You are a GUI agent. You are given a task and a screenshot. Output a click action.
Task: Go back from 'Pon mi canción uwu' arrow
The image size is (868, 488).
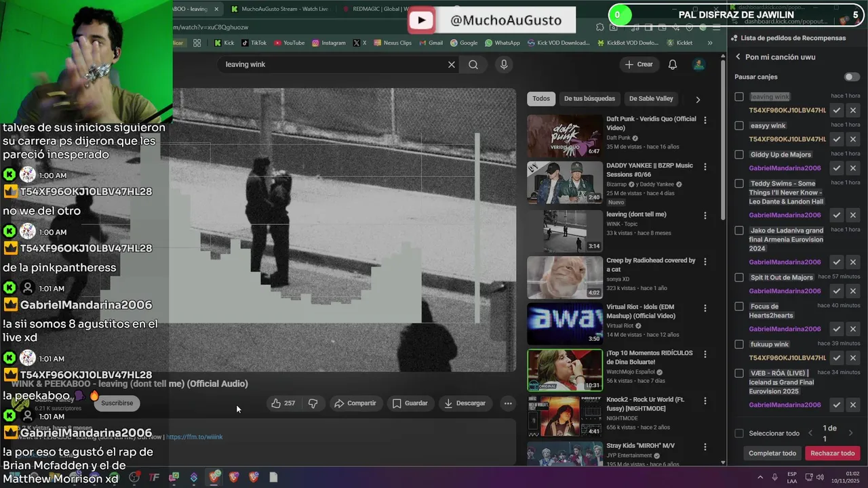tap(738, 57)
